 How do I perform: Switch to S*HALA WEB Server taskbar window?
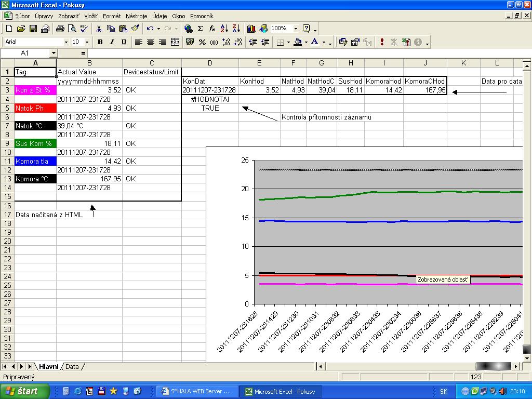coord(197,391)
